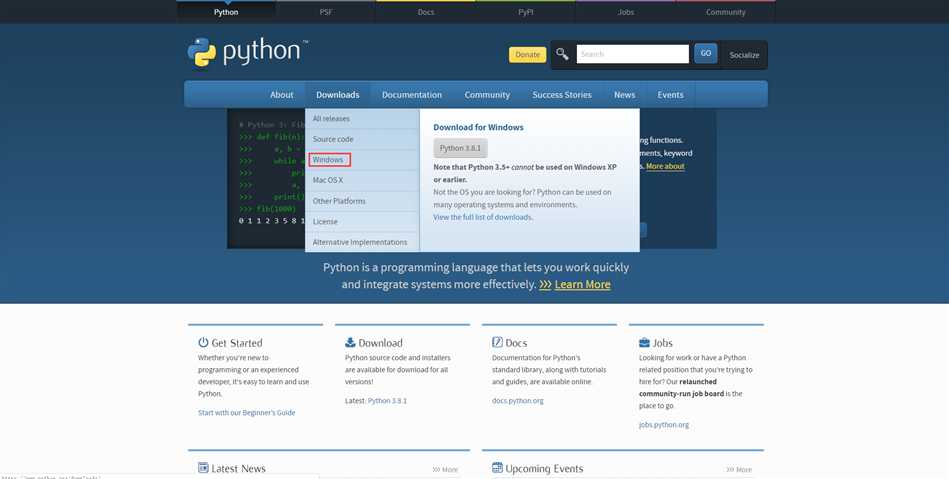Open the About navigation menu
Viewport: 949px width, 479px height.
coord(281,94)
